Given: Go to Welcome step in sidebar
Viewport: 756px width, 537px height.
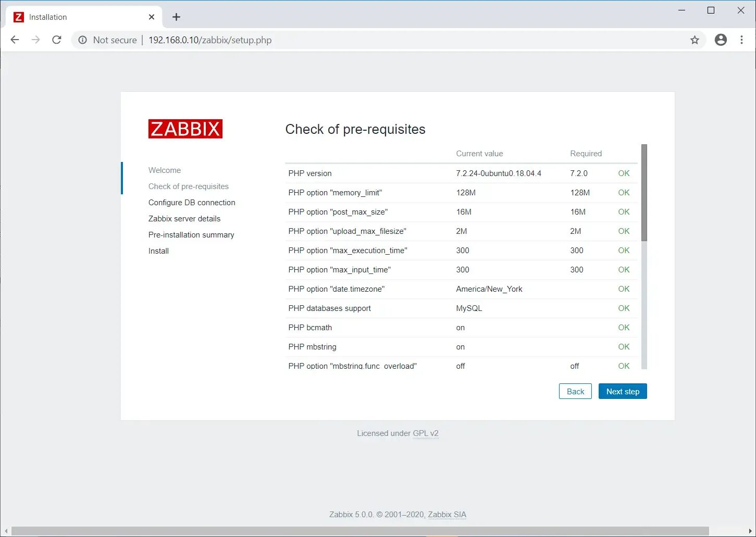Looking at the screenshot, I should coord(165,170).
